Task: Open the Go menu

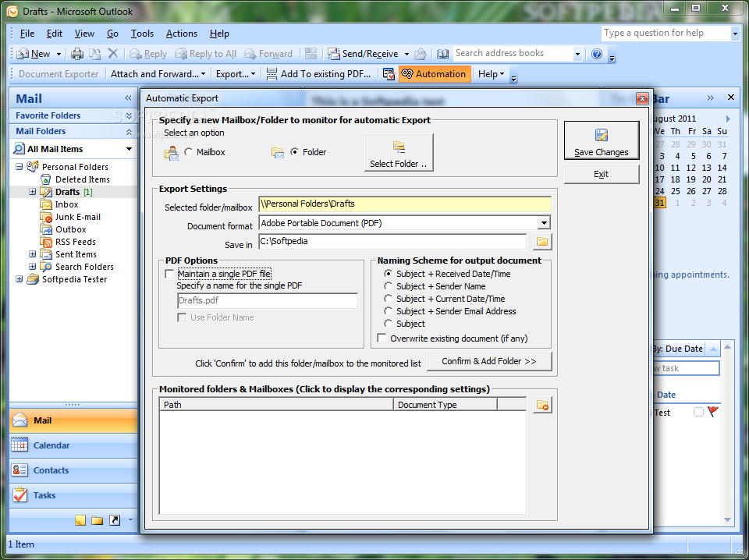Action: pos(112,34)
